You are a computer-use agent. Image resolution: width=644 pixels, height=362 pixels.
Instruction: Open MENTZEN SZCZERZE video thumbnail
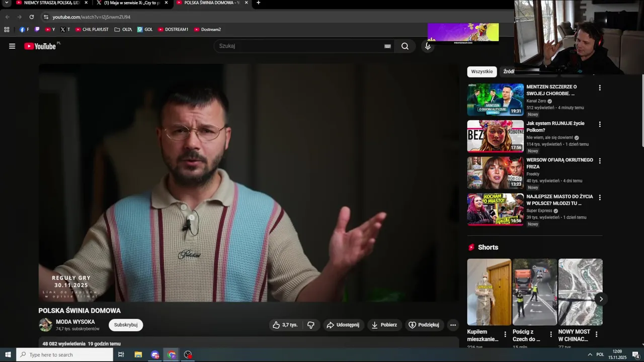[x=496, y=100]
